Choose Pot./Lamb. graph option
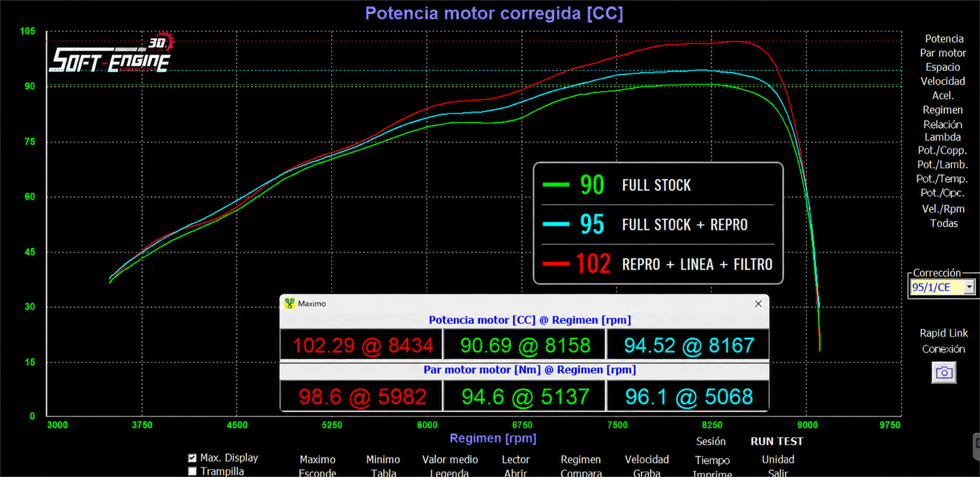This screenshot has width=980, height=477. click(x=943, y=165)
